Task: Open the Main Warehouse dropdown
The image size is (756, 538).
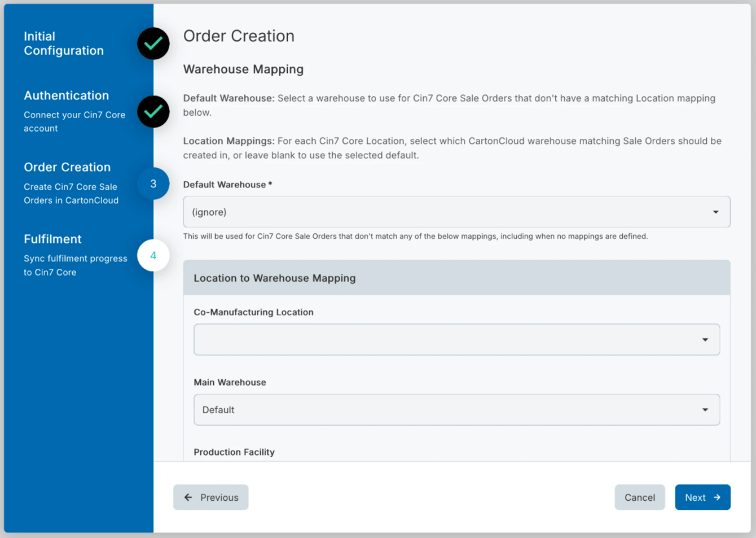Action: [x=456, y=409]
